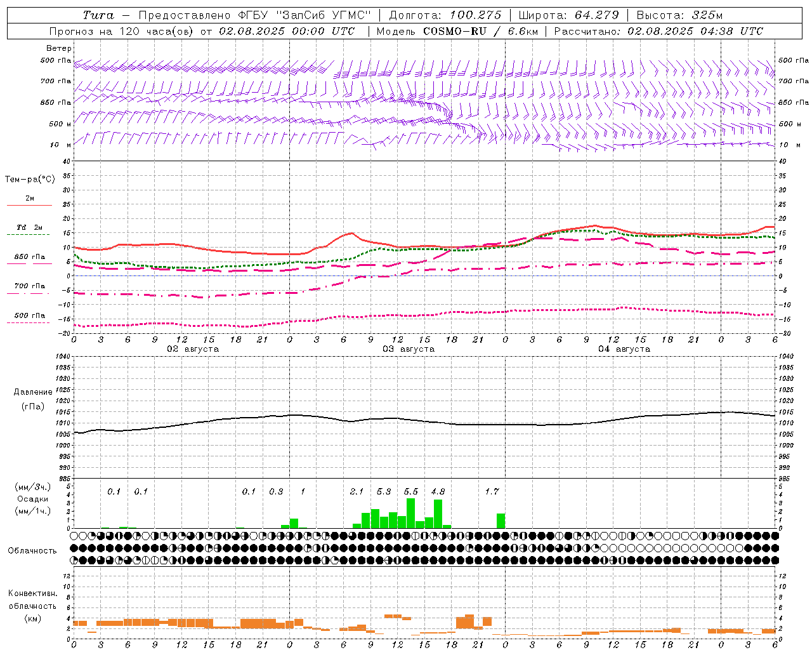The width and height of the screenshot is (812, 650).
Task: Click the Осадки panel label
Action: (33, 499)
